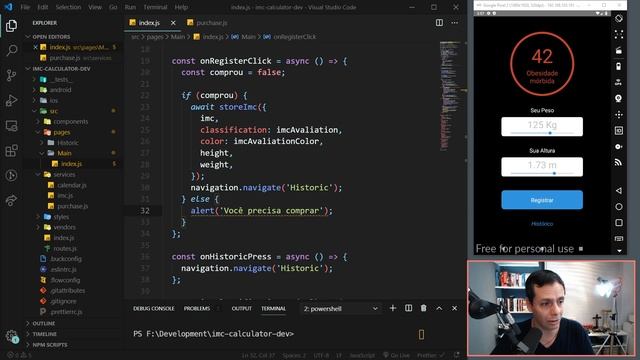This screenshot has height=360, width=640.
Task: Click emulator fullscreen icon
Action: pyautogui.click(x=619, y=34)
